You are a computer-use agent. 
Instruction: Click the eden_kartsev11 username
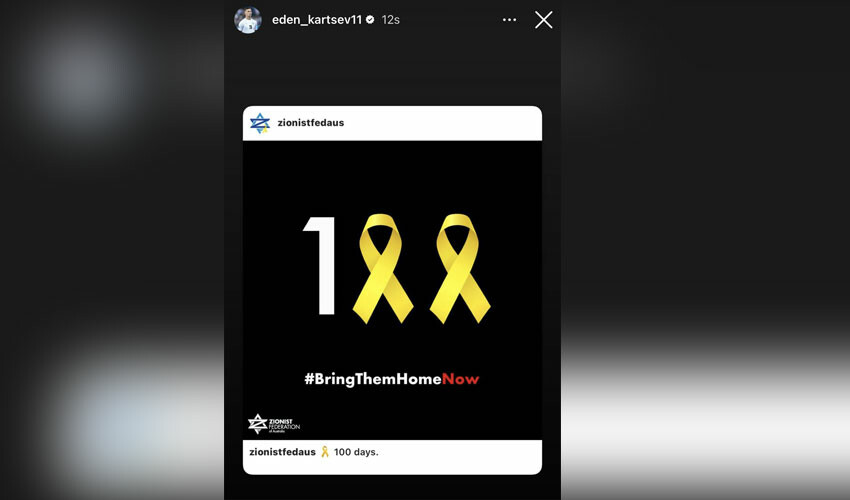pos(317,20)
